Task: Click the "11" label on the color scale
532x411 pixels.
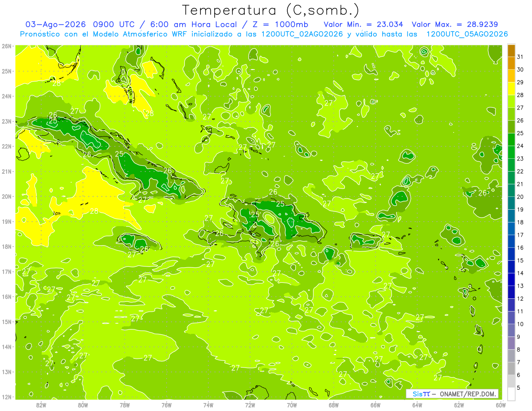Action: coord(520,311)
